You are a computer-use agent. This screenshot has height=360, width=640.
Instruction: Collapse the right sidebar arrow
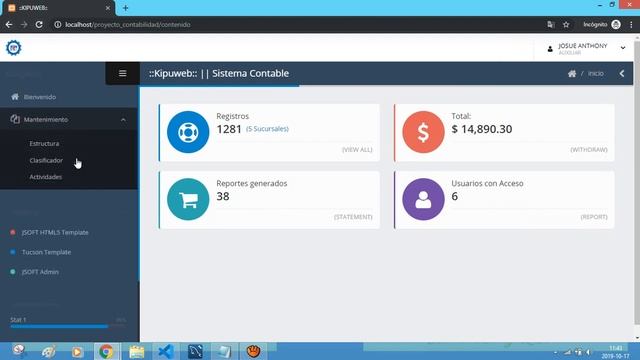pyautogui.click(x=622, y=73)
